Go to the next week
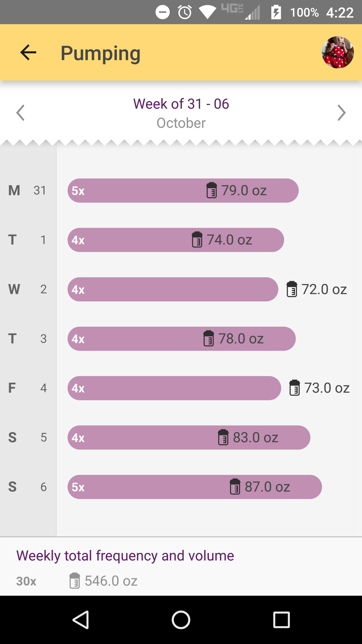The image size is (362, 644). click(341, 113)
